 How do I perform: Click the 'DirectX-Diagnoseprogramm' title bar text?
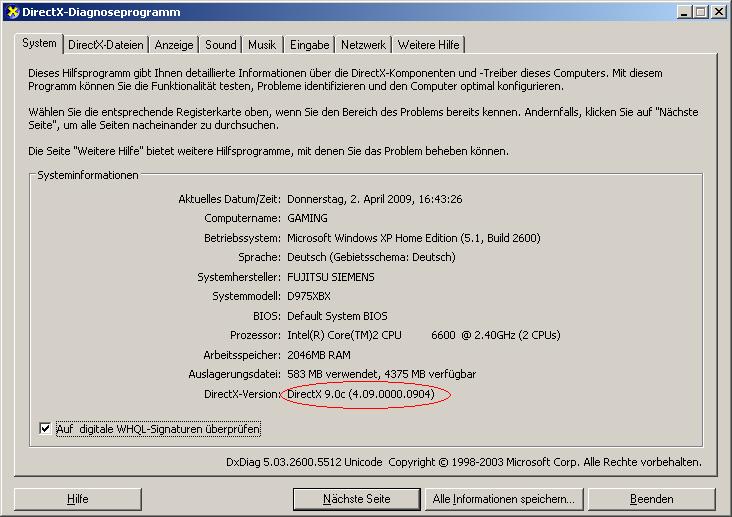pos(101,12)
